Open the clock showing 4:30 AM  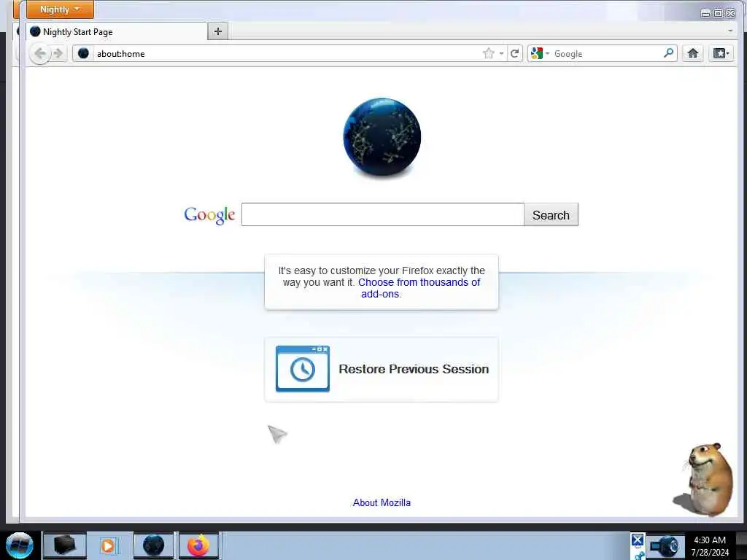710,545
